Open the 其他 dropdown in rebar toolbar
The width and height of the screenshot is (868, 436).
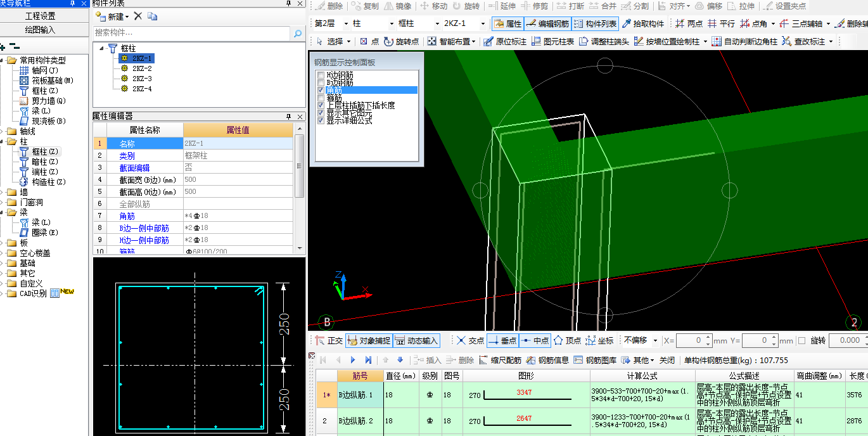point(638,360)
